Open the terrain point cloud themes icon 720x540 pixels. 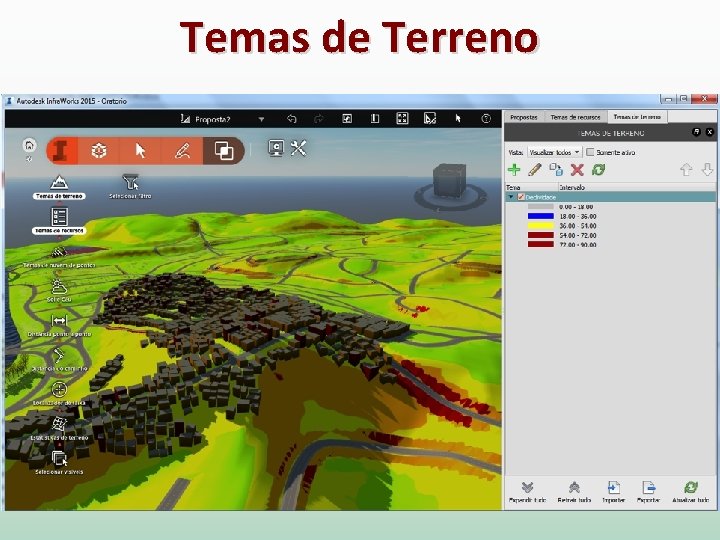click(59, 252)
